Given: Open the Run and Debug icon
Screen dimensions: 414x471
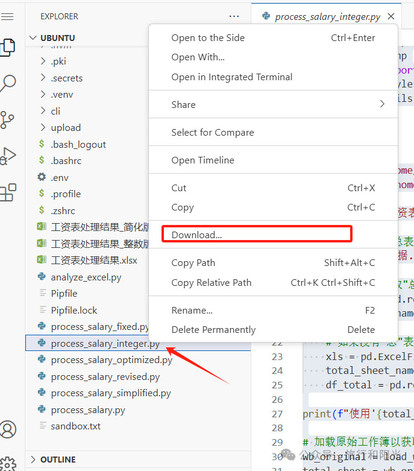Looking at the screenshot, I should coord(8,156).
